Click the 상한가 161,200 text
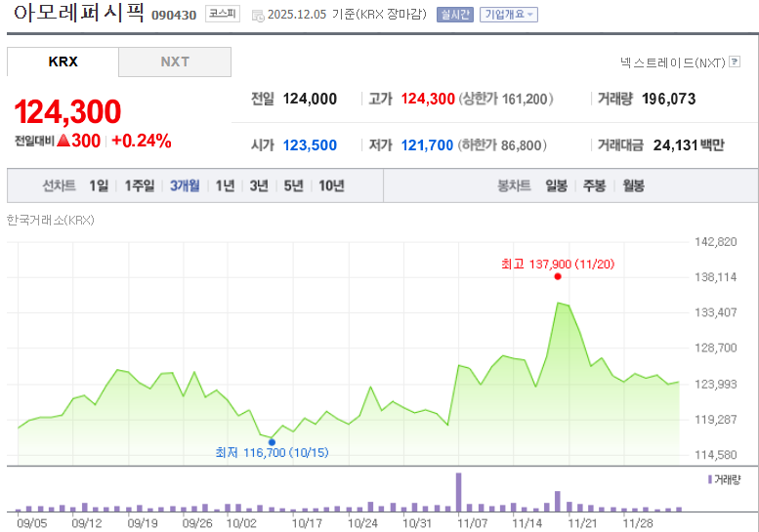 click(x=505, y=100)
